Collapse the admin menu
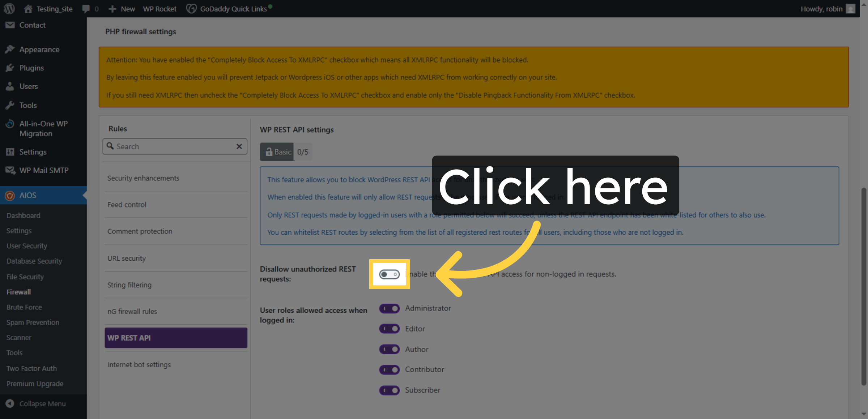This screenshot has height=419, width=868. point(36,403)
